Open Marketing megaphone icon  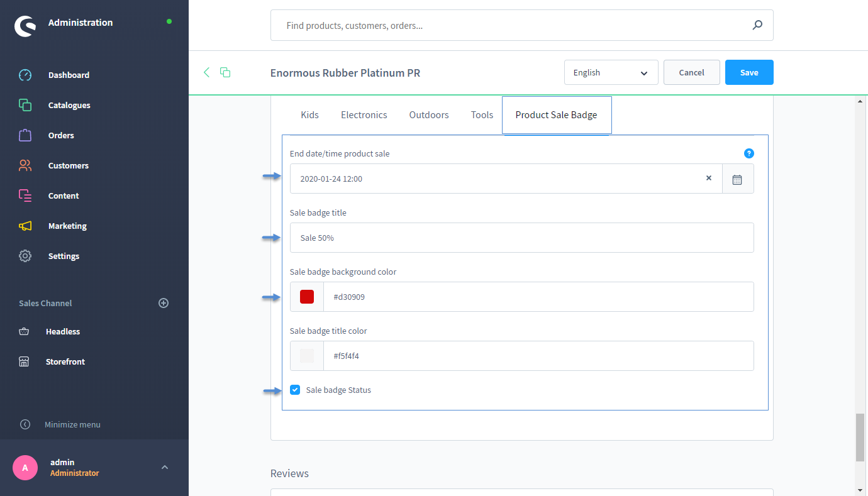pyautogui.click(x=25, y=226)
